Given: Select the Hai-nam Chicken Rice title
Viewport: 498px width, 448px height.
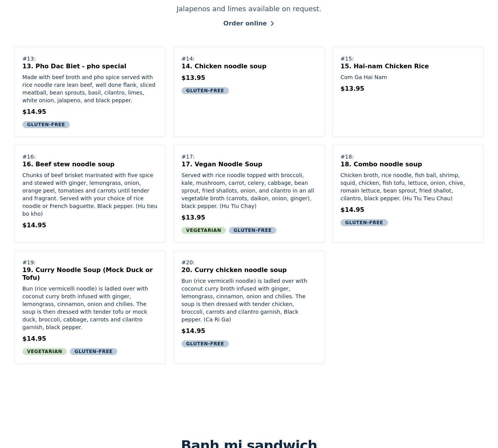Looking at the screenshot, I should tap(385, 66).
